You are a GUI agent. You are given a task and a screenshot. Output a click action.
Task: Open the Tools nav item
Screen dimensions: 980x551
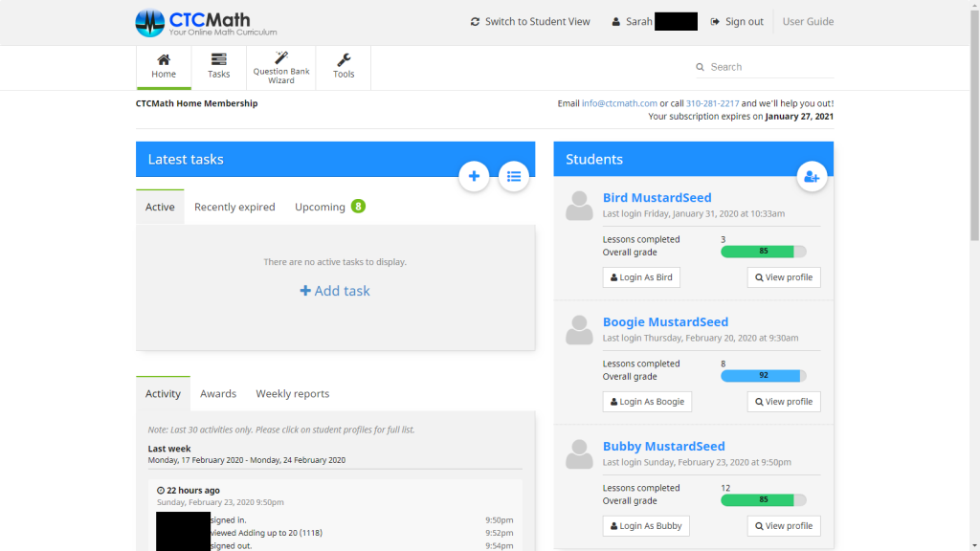pyautogui.click(x=344, y=67)
